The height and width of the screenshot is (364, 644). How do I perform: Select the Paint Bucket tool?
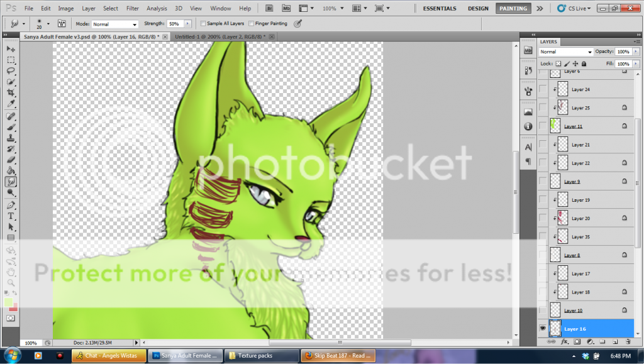pyautogui.click(x=11, y=170)
